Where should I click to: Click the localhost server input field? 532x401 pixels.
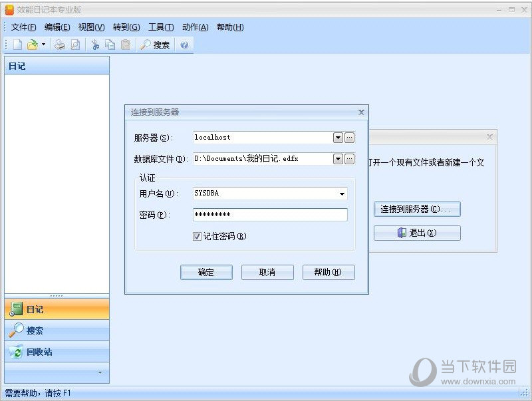coord(263,138)
